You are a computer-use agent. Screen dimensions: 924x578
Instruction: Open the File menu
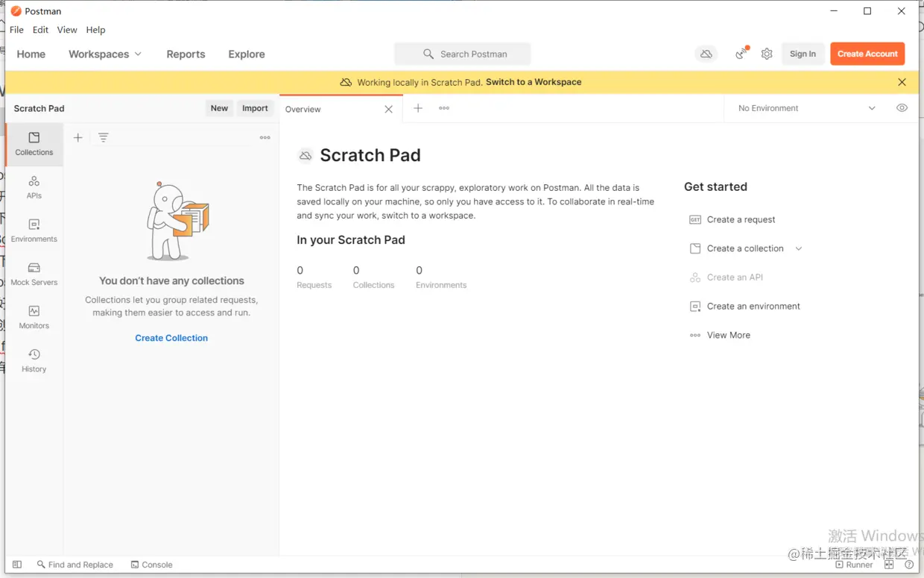tap(16, 30)
